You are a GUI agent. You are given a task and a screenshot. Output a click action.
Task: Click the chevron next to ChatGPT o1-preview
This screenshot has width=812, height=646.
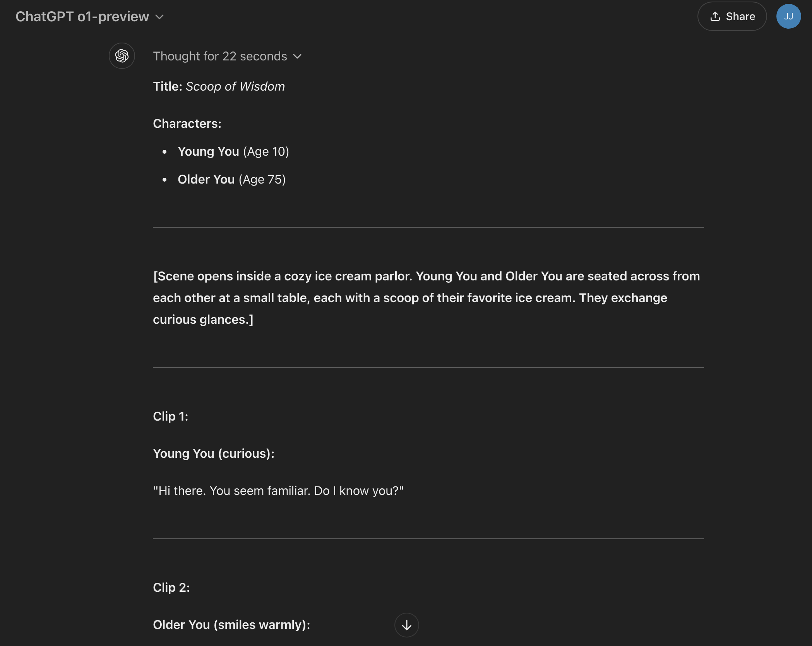159,17
